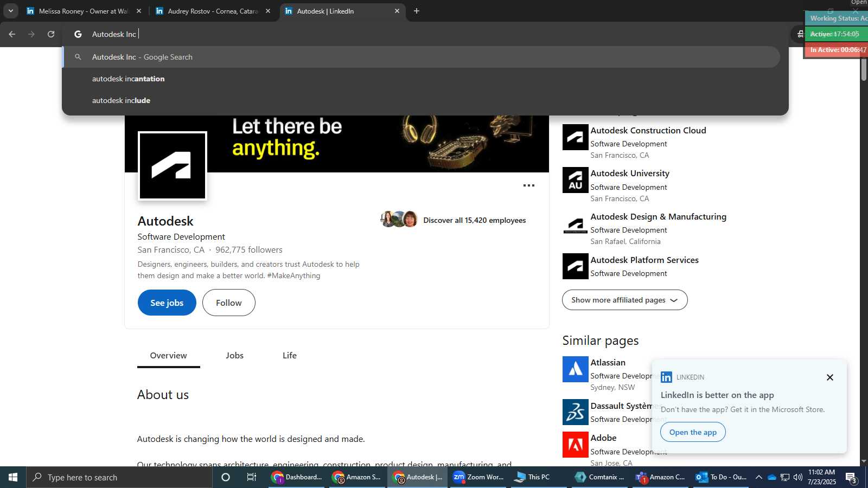
Task: Open the Atlassian similar page
Action: pos(608,362)
